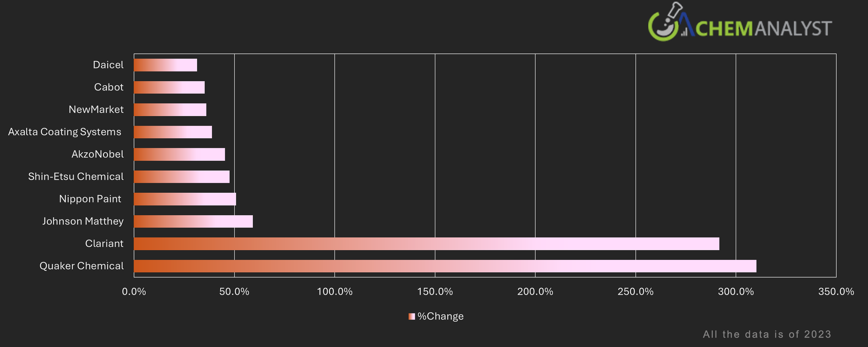The height and width of the screenshot is (347, 868).
Task: Click the Quaker Chemical axis label
Action: pos(82,266)
